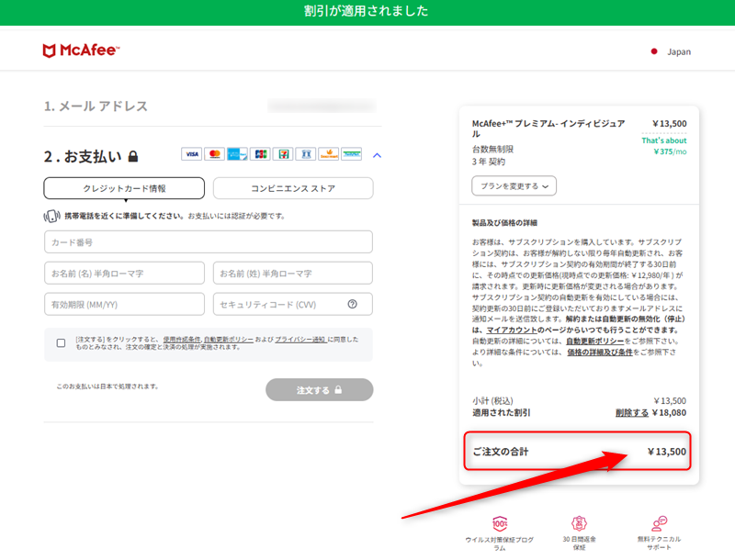
Task: Click the free technical support icon
Action: click(x=659, y=523)
